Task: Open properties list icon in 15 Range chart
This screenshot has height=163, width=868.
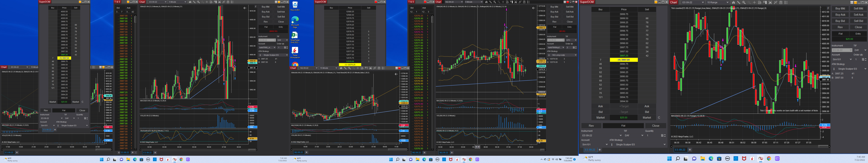Action: [x=786, y=2]
